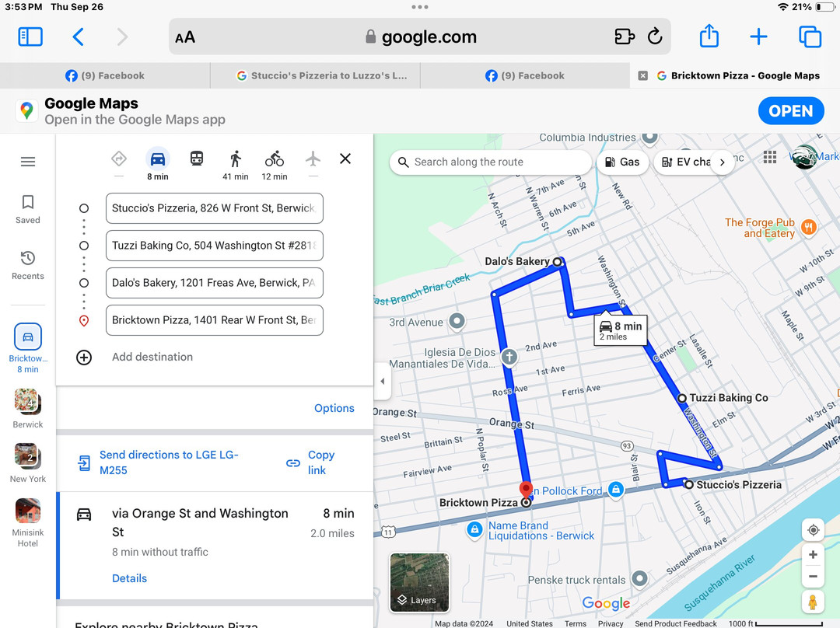Image resolution: width=840 pixels, height=628 pixels.
Task: Edit the Tuzzi Baking Co stop field
Action: point(215,246)
